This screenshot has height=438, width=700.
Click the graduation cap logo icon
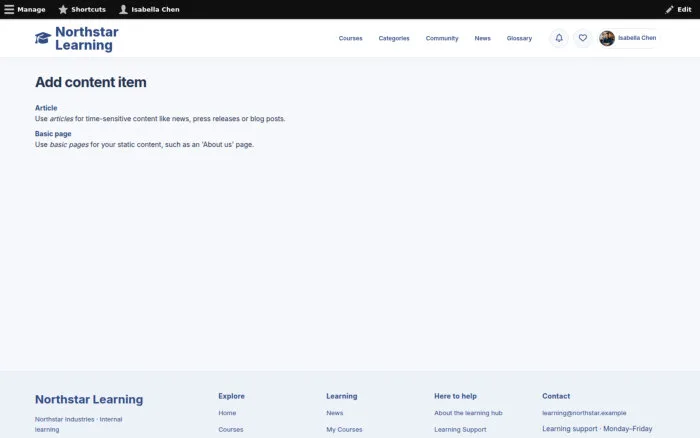(x=43, y=38)
